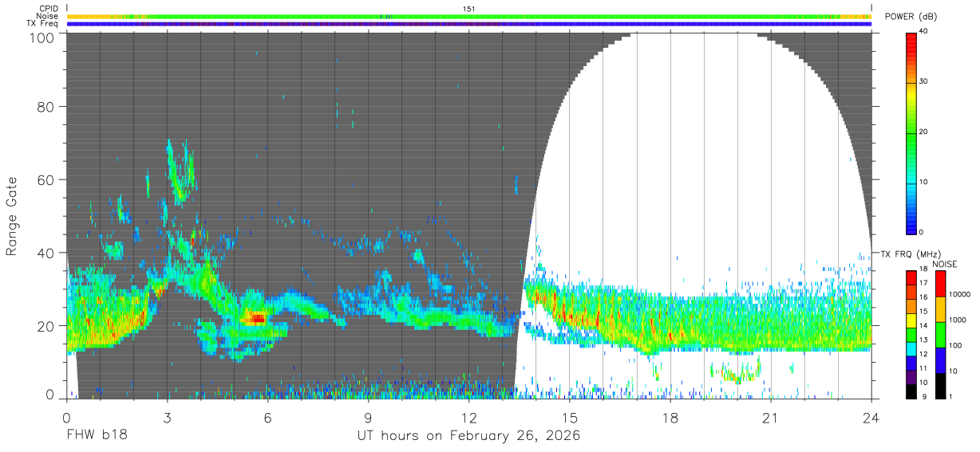
Task: Click the UT hour 15 tick label
Action: point(569,416)
